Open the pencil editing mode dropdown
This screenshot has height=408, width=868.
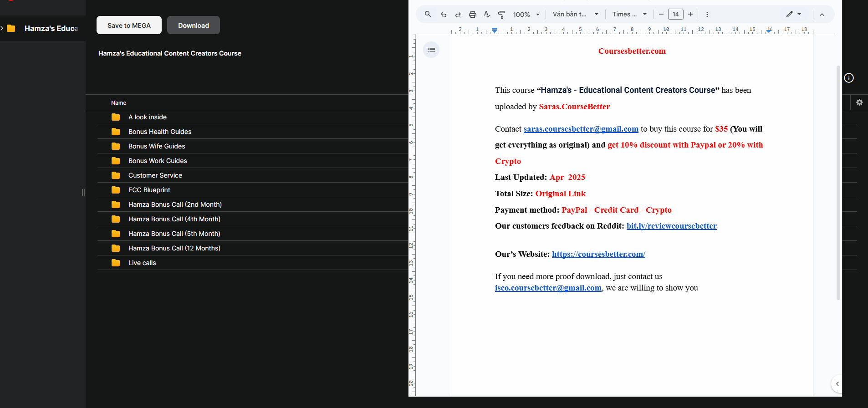[794, 15]
